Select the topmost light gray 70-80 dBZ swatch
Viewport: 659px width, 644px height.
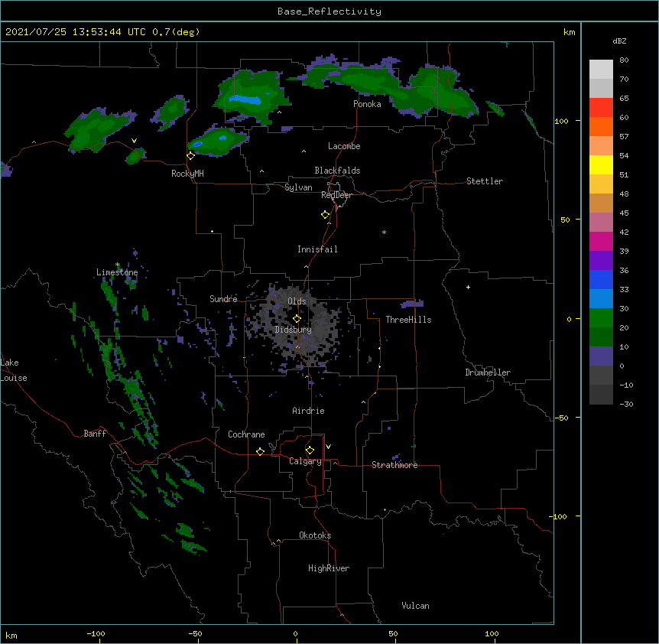tap(601, 69)
